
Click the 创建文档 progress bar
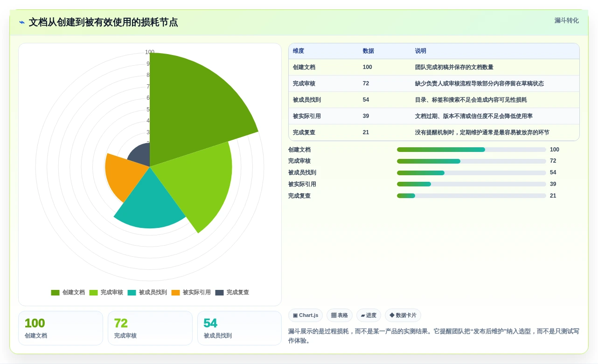[472, 150]
